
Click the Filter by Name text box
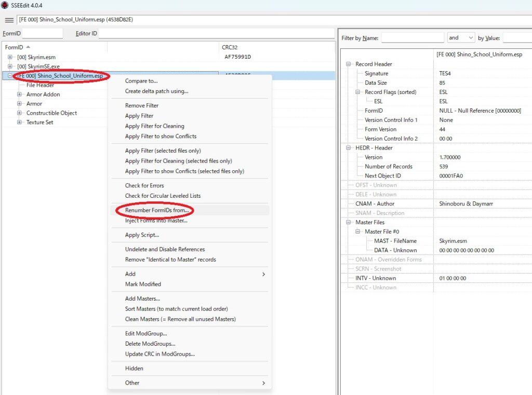click(x=412, y=38)
